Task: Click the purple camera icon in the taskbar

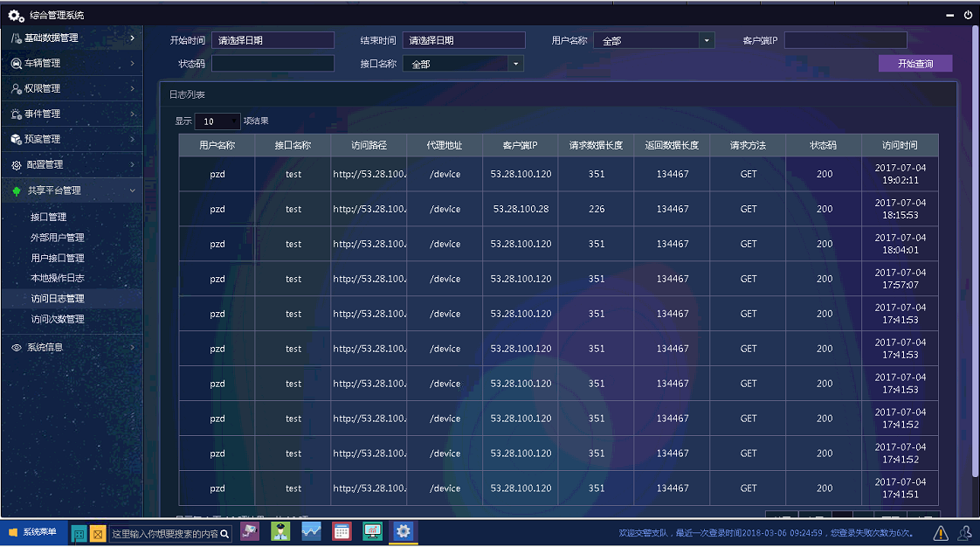Action: tap(250, 531)
